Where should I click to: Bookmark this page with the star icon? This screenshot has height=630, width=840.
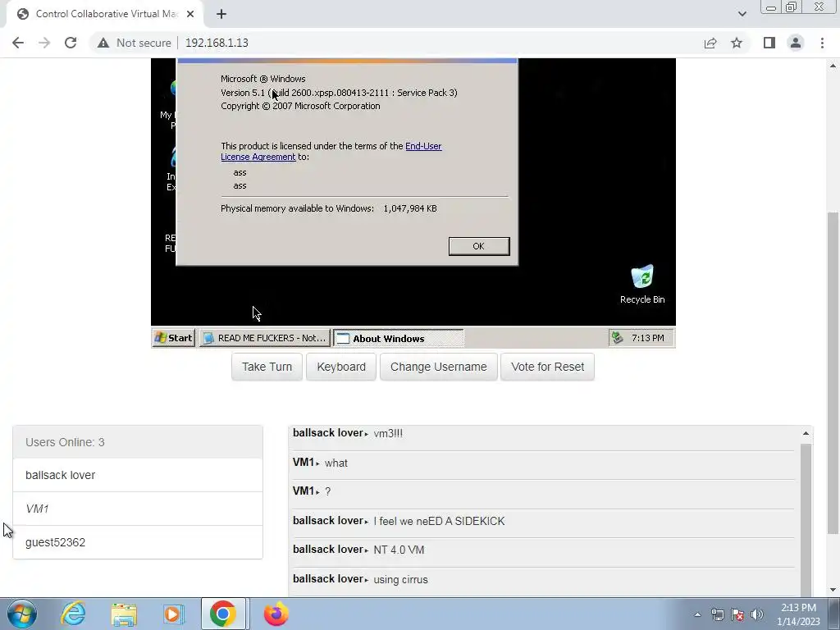pyautogui.click(x=737, y=43)
